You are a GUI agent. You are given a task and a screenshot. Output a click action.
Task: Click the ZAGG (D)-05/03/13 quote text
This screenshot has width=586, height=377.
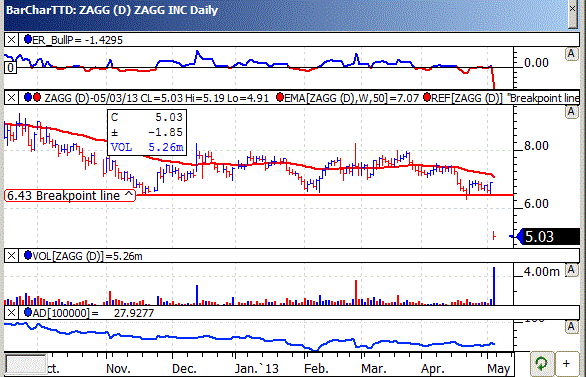coord(157,98)
